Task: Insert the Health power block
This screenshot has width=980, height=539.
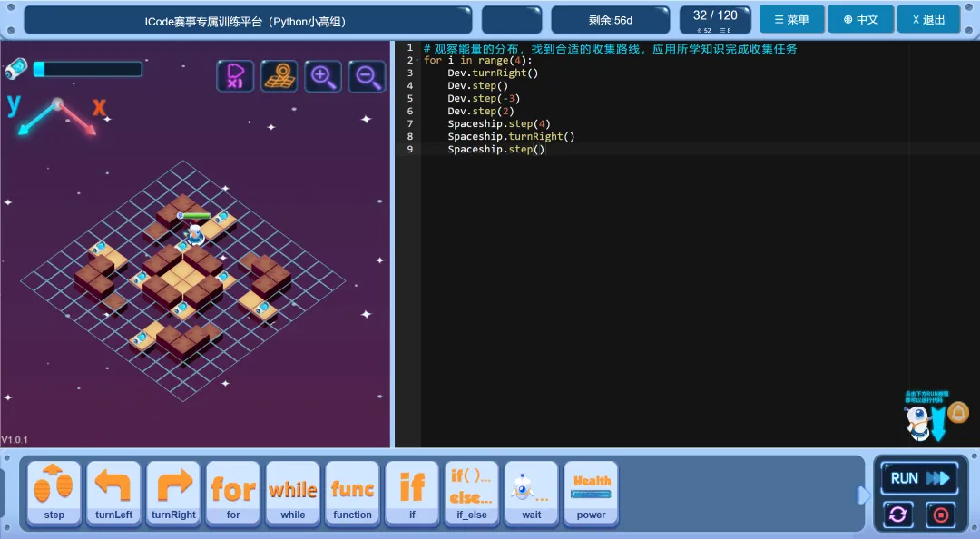Action: click(x=592, y=493)
